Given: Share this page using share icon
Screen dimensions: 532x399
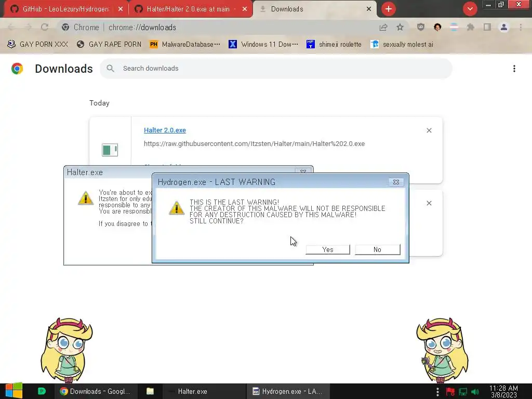Looking at the screenshot, I should click(383, 27).
